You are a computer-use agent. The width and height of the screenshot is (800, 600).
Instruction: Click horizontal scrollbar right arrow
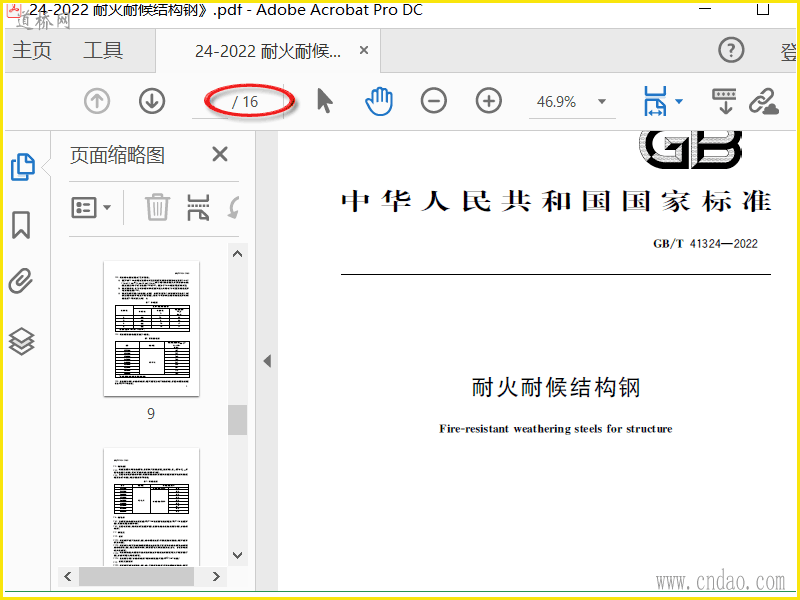[x=216, y=577]
